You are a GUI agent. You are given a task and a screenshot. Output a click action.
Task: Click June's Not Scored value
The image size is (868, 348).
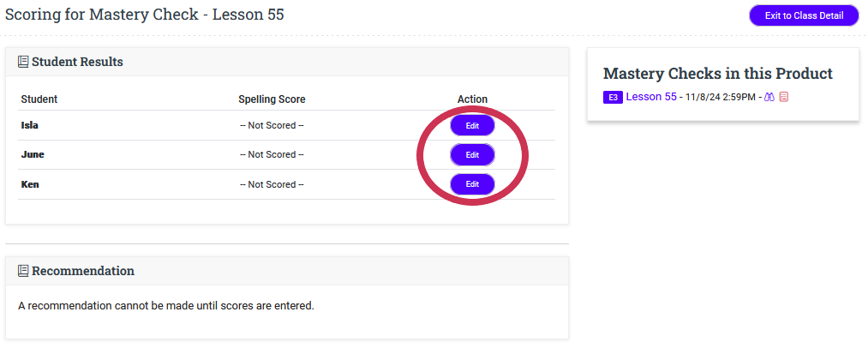pos(272,155)
